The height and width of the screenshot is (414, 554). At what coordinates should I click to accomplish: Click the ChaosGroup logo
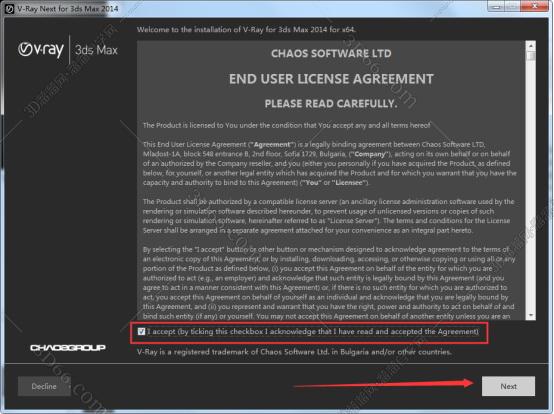(68, 348)
